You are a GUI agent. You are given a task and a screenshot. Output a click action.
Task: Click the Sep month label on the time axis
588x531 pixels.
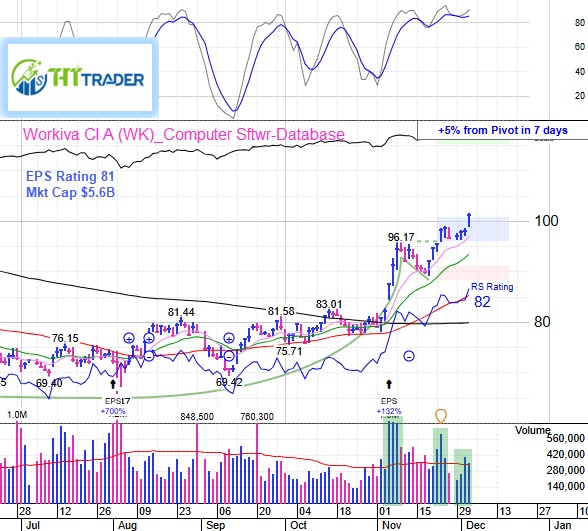[x=215, y=525]
